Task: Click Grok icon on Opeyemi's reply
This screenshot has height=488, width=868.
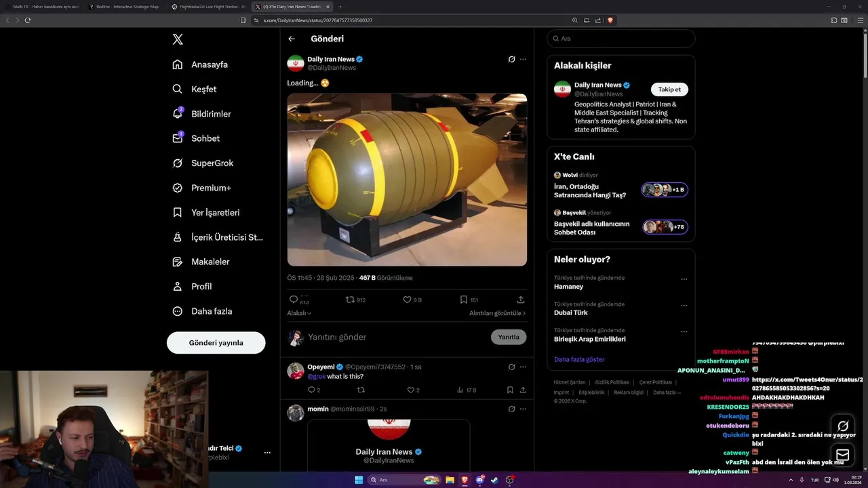Action: (512, 367)
